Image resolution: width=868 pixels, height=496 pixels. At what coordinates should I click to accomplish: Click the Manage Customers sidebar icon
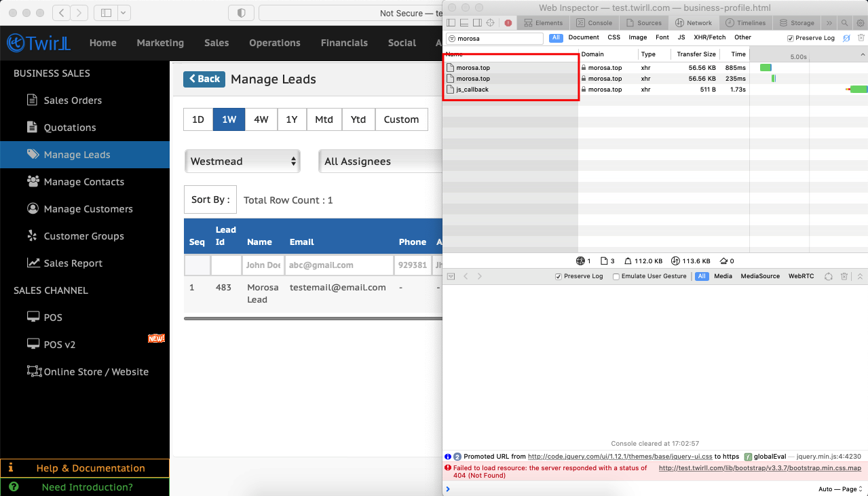pyautogui.click(x=32, y=209)
